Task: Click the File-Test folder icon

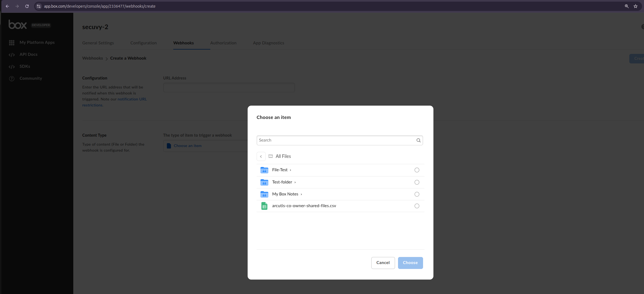Action: [x=264, y=170]
